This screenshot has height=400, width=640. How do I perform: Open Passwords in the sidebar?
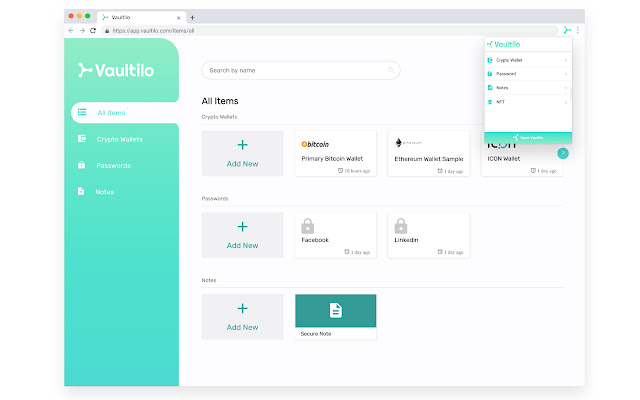[x=113, y=165]
